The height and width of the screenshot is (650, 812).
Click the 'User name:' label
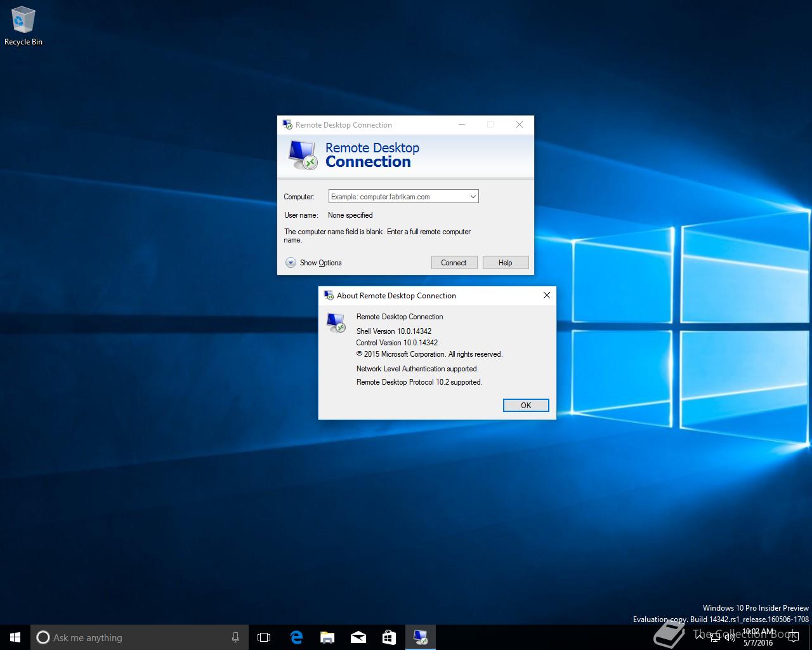tap(301, 215)
